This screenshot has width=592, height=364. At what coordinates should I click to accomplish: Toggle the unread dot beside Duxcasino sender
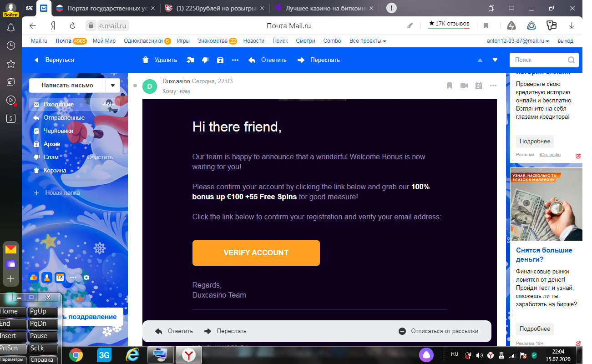(x=135, y=86)
